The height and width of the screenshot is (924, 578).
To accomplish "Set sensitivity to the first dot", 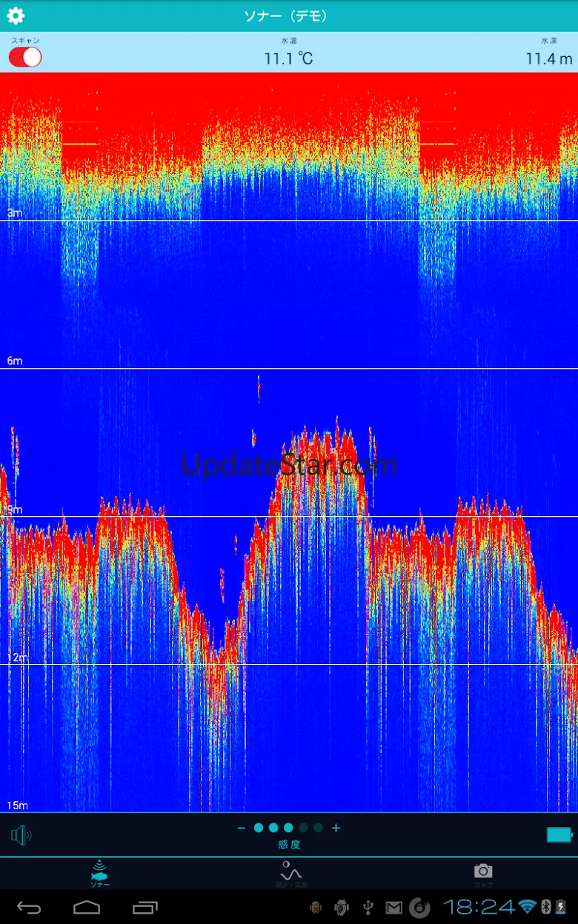I will [259, 828].
